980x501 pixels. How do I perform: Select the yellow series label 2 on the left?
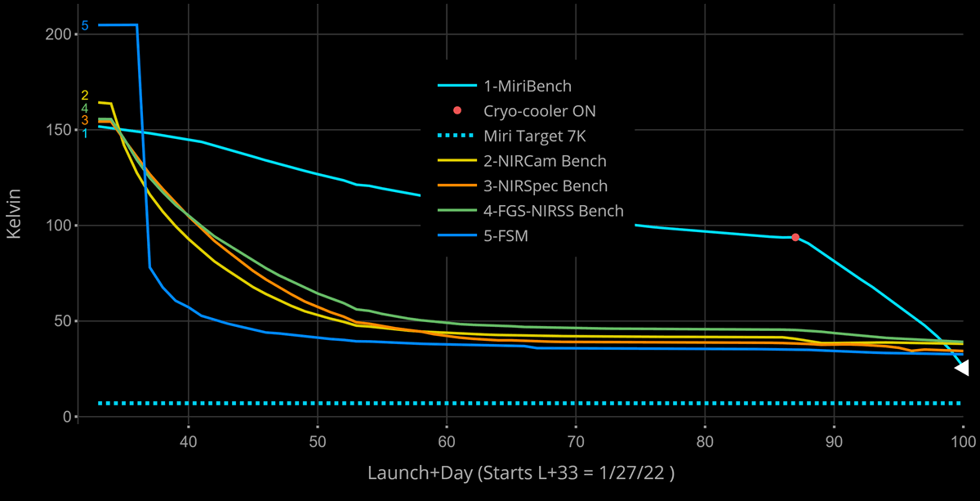coord(85,96)
